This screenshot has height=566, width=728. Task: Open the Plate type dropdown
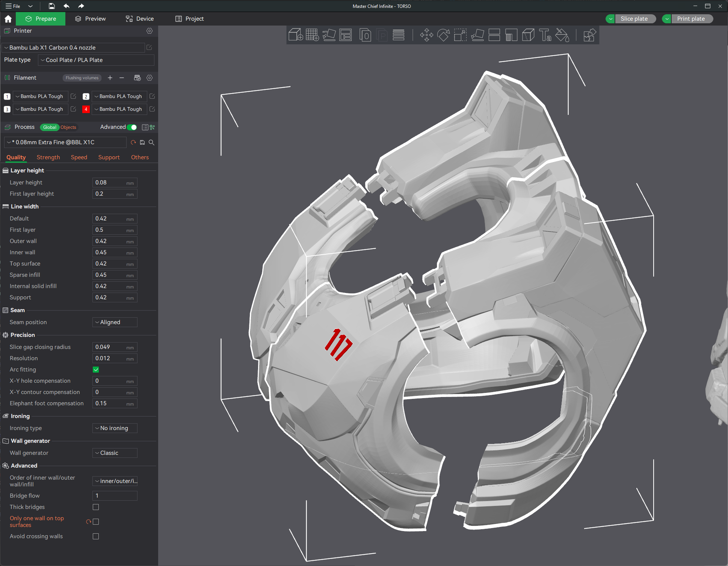(96, 60)
